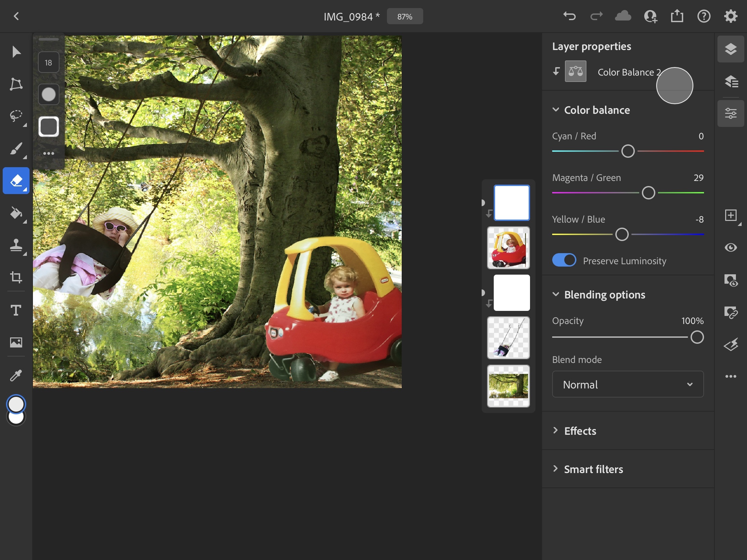Click the Redo arrow
Image resolution: width=747 pixels, height=560 pixels.
(x=597, y=16)
